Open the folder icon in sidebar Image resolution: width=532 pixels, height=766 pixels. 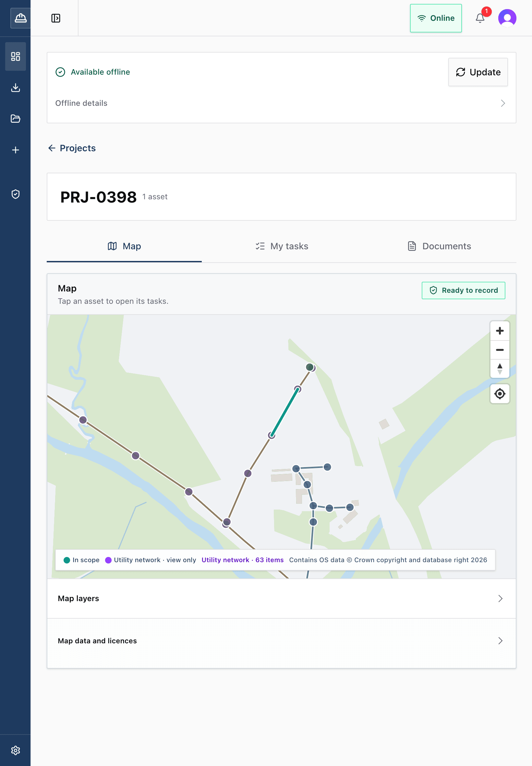[x=15, y=119]
